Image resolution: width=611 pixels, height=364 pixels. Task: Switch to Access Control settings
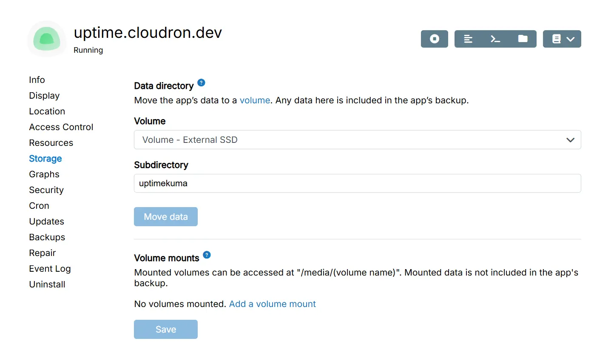click(x=61, y=127)
